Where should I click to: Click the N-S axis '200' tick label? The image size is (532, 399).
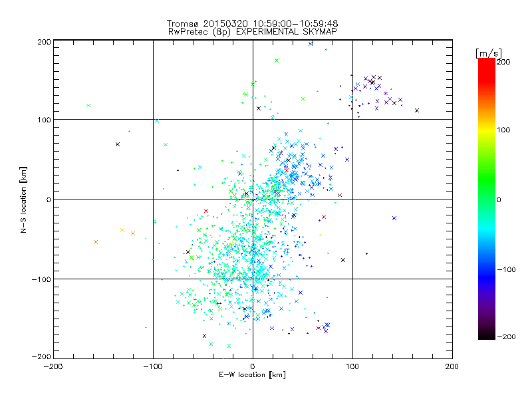45,42
